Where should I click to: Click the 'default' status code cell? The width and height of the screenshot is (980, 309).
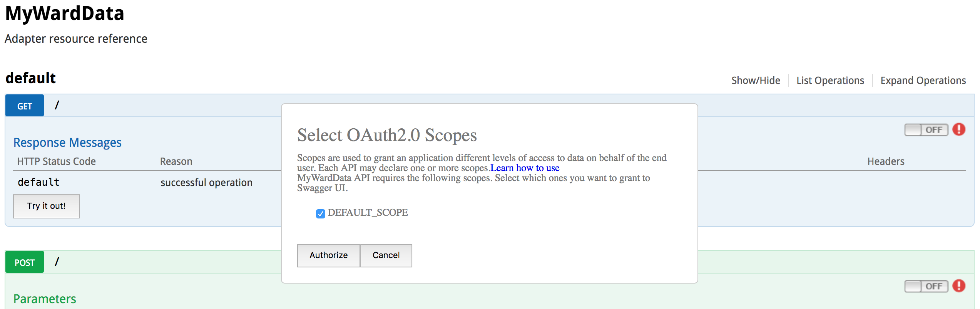click(38, 182)
